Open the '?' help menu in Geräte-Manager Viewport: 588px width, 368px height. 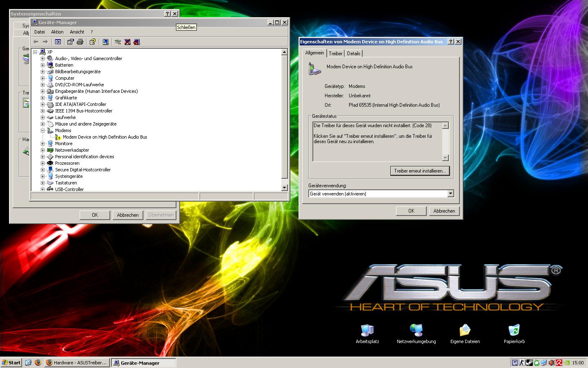(x=92, y=32)
